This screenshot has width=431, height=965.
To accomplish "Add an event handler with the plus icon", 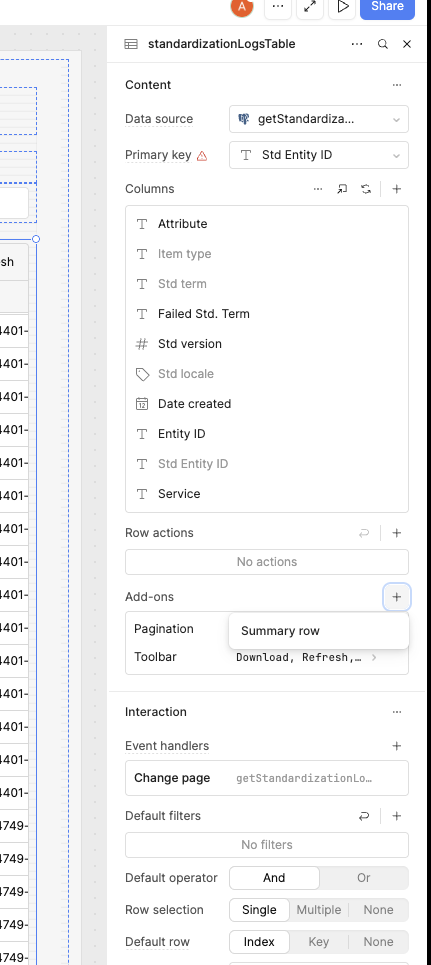I will click(397, 746).
